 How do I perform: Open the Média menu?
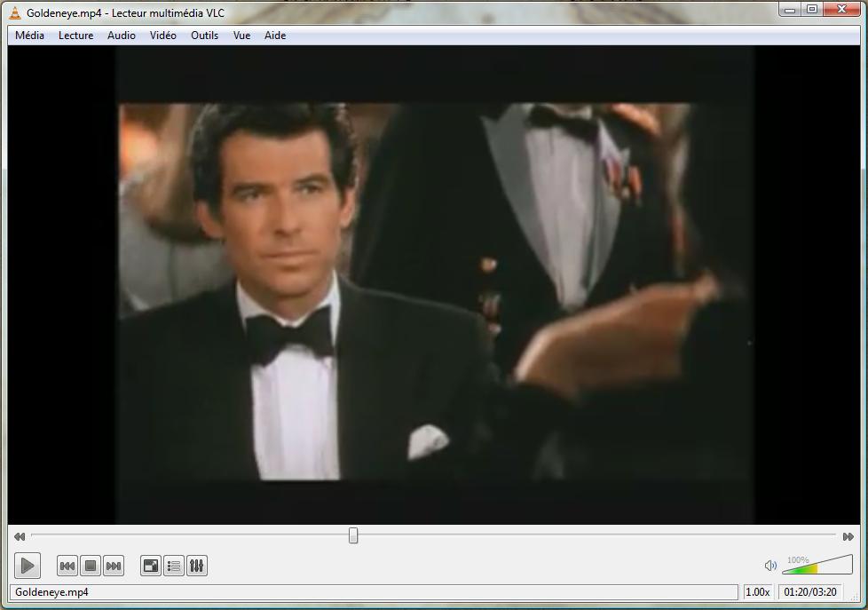tap(30, 36)
